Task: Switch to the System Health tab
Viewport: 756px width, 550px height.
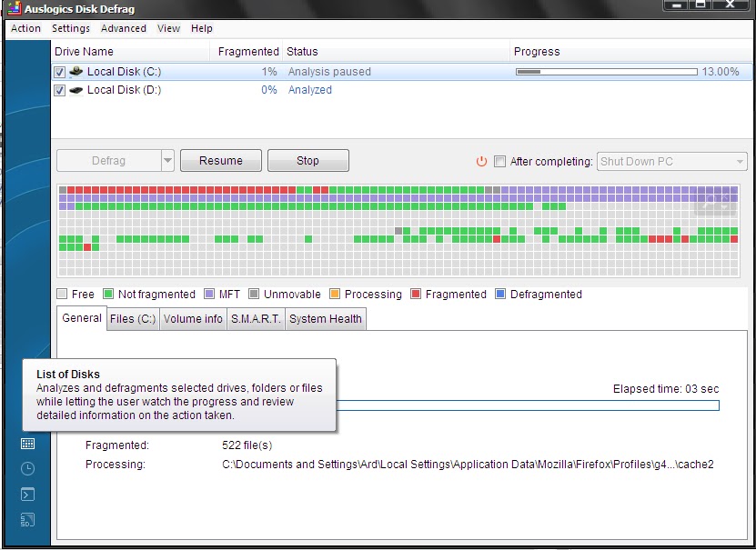Action: [326, 319]
